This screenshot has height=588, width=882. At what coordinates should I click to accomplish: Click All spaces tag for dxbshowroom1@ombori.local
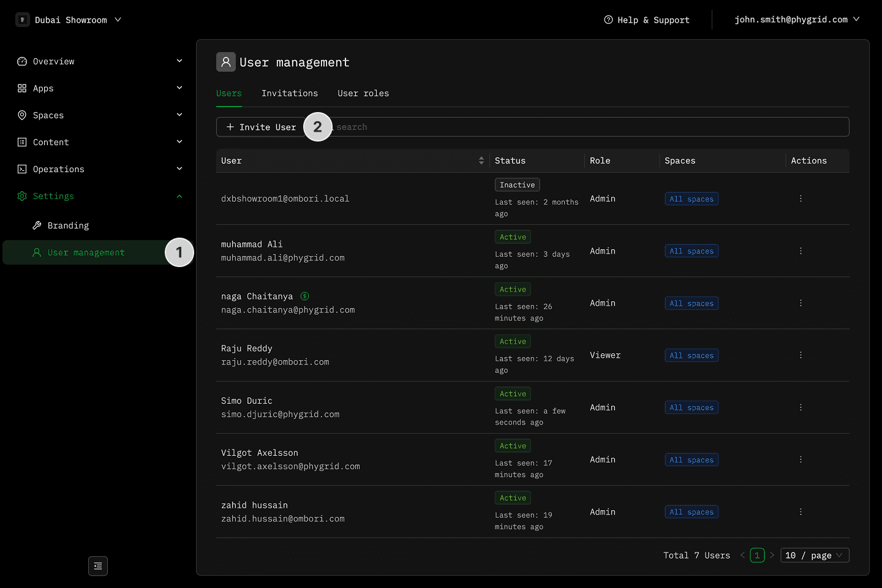click(x=692, y=198)
